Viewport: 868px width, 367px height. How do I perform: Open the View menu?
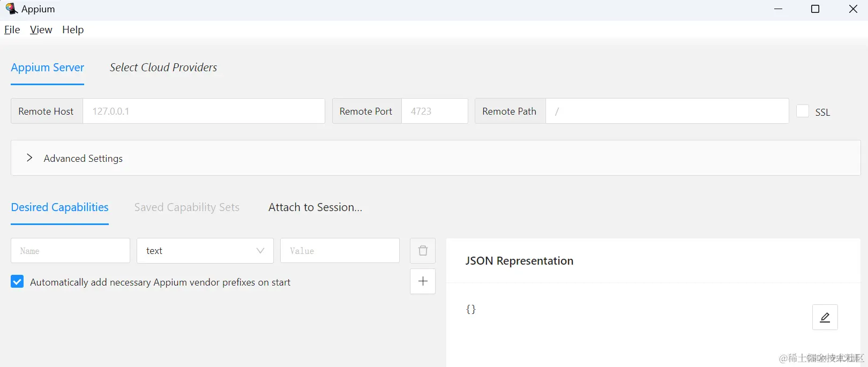pos(41,29)
